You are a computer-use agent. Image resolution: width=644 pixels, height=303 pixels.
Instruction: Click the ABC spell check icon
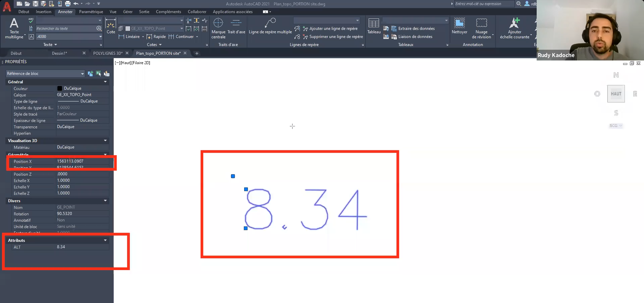(x=31, y=20)
